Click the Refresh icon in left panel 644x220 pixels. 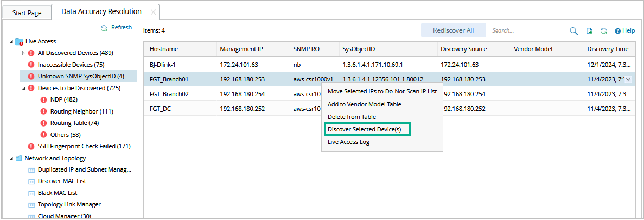point(104,28)
